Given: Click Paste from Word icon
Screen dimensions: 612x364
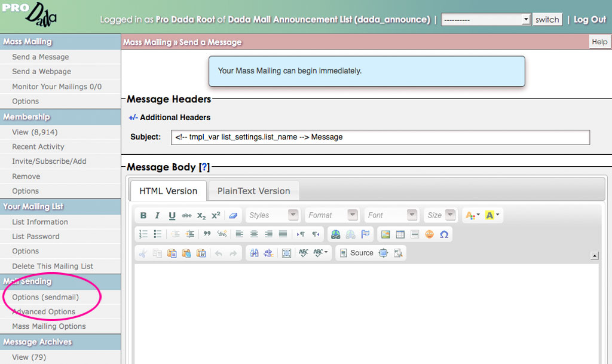Looking at the screenshot, I should 201,253.
